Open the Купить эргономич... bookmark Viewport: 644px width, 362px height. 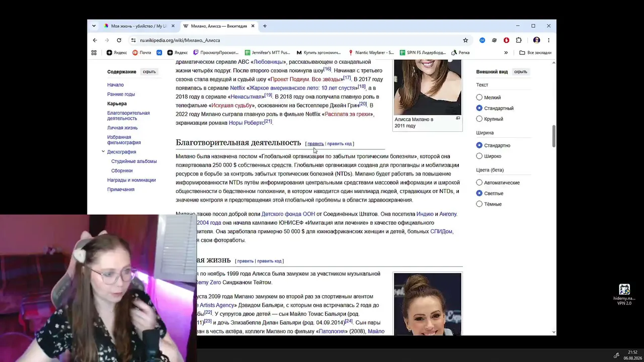319,52
